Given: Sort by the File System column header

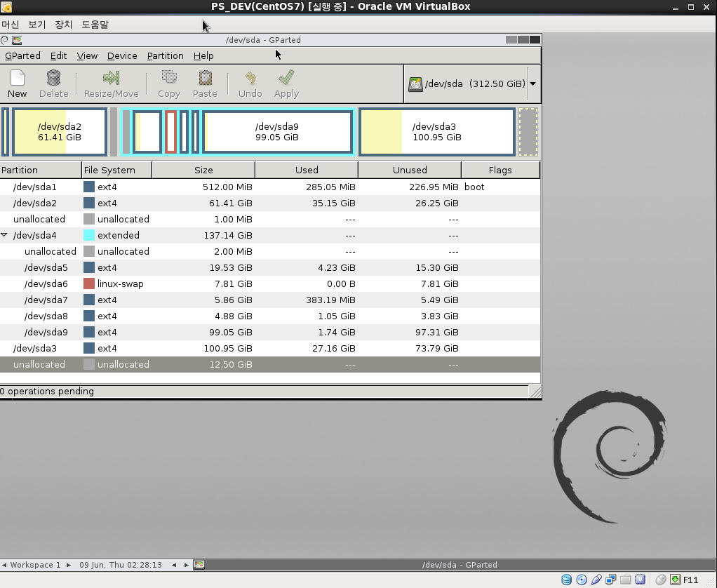Looking at the screenshot, I should click(x=116, y=170).
